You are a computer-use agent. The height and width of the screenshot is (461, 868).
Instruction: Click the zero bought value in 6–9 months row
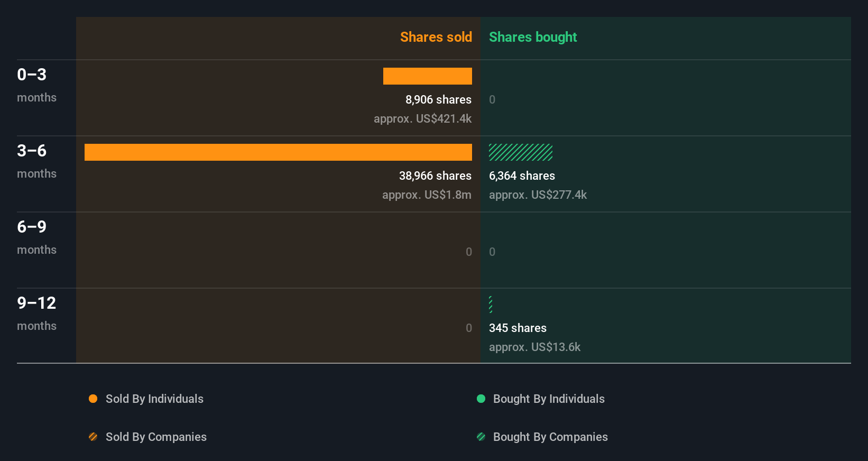click(x=492, y=252)
